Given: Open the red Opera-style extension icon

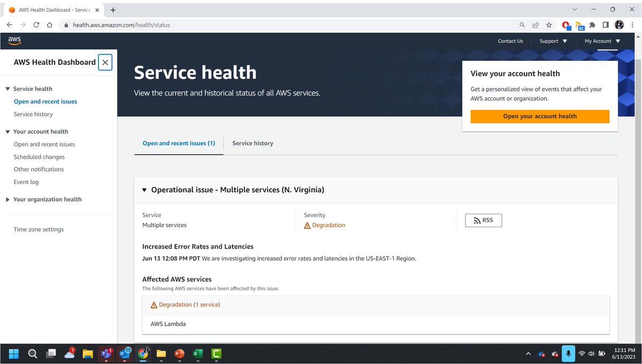Looking at the screenshot, I should click(x=567, y=25).
